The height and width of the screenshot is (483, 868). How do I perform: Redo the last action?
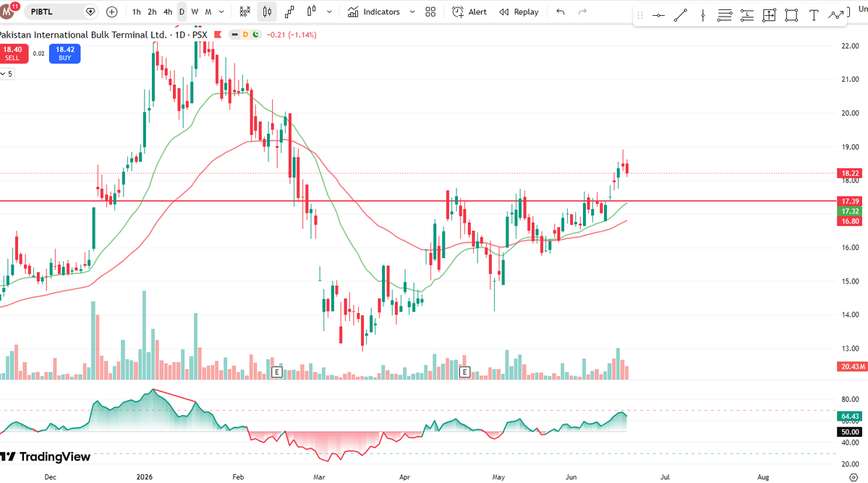582,12
